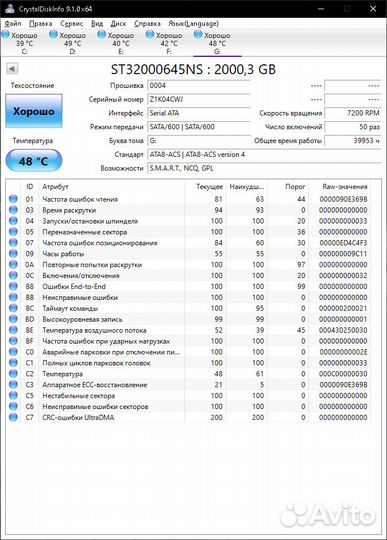The image size is (387, 540).
Task: Open the Язык(Language) menu
Action: [194, 23]
